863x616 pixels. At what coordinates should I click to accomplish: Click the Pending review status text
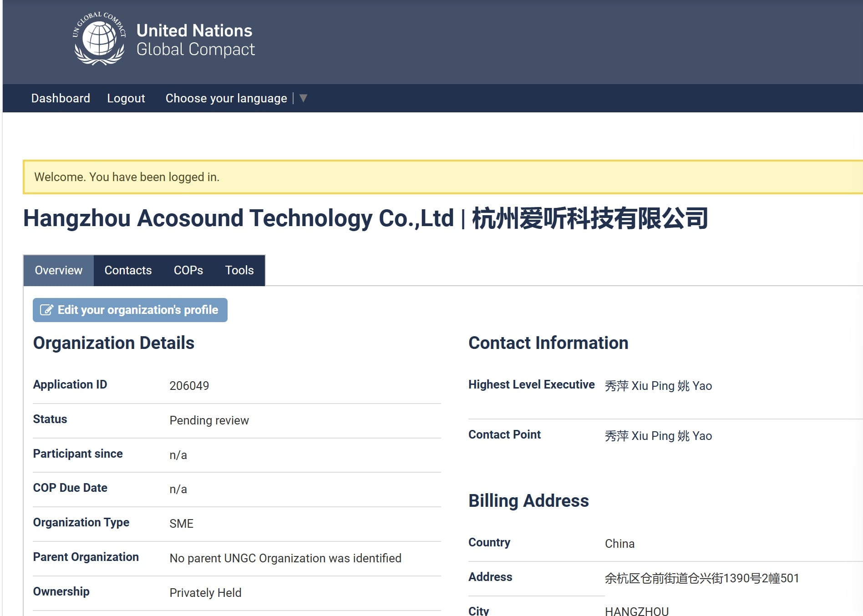pos(209,420)
